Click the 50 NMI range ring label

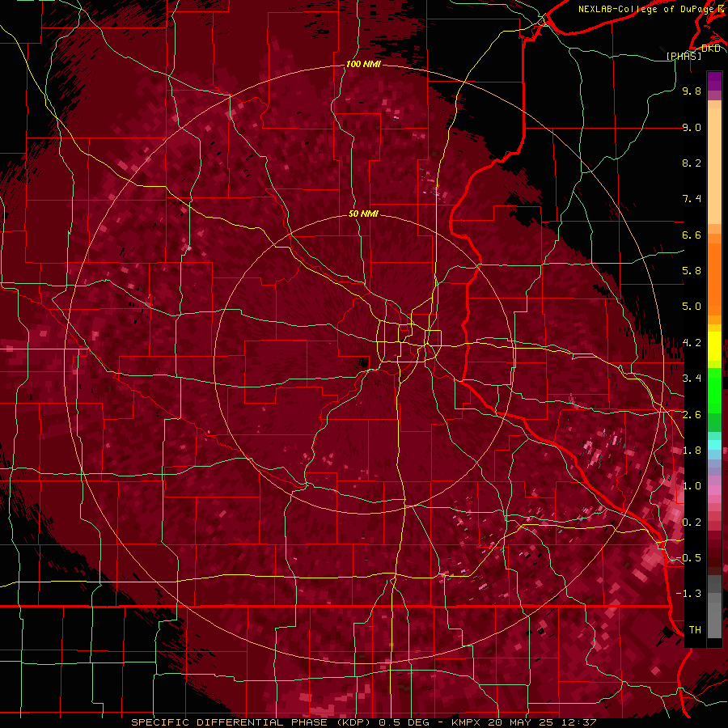pos(363,214)
